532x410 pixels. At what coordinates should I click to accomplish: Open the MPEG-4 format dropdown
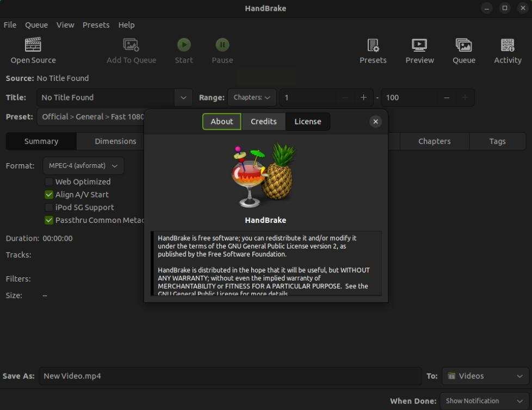pos(83,166)
